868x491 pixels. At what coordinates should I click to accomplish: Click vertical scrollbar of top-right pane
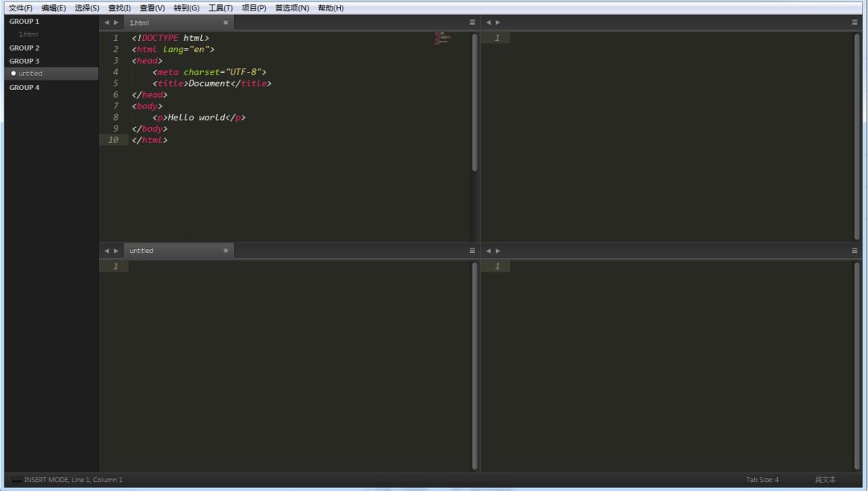[x=857, y=136]
